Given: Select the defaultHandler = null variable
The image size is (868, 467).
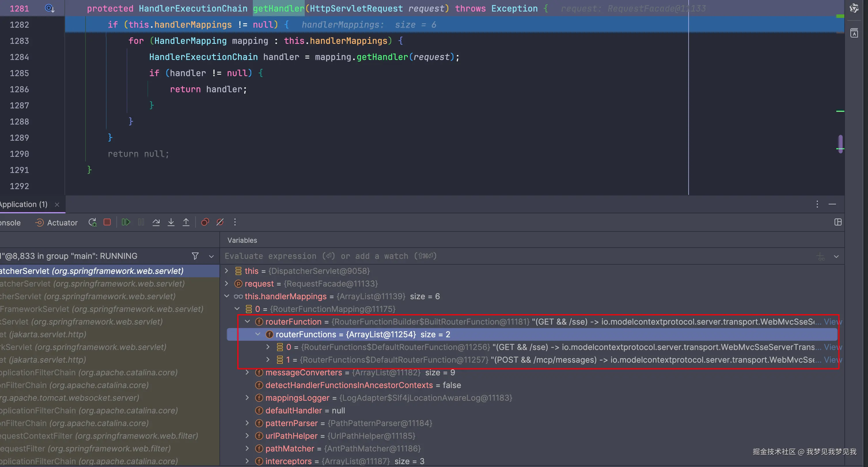Looking at the screenshot, I should 300,410.
